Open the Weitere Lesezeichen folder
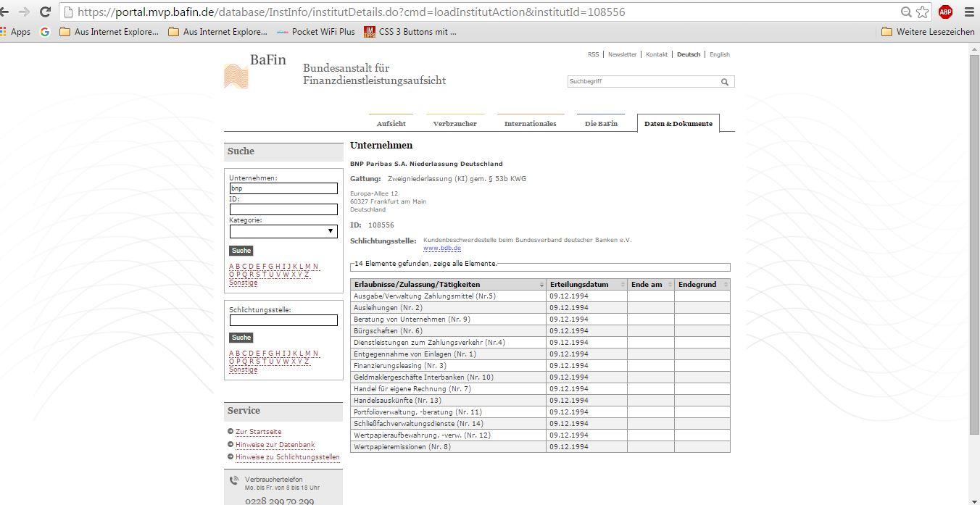980x505 pixels. pyautogui.click(x=928, y=32)
